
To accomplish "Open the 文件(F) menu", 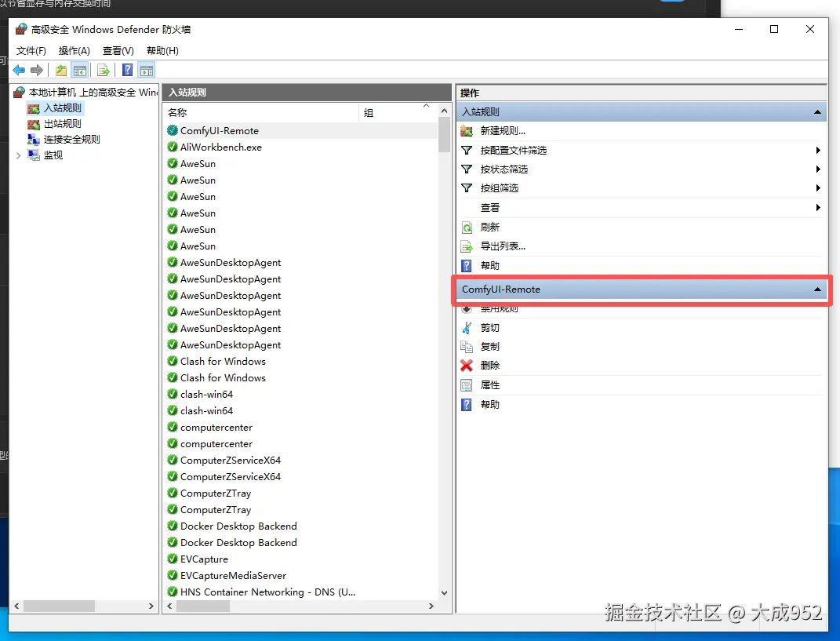I will tap(31, 51).
